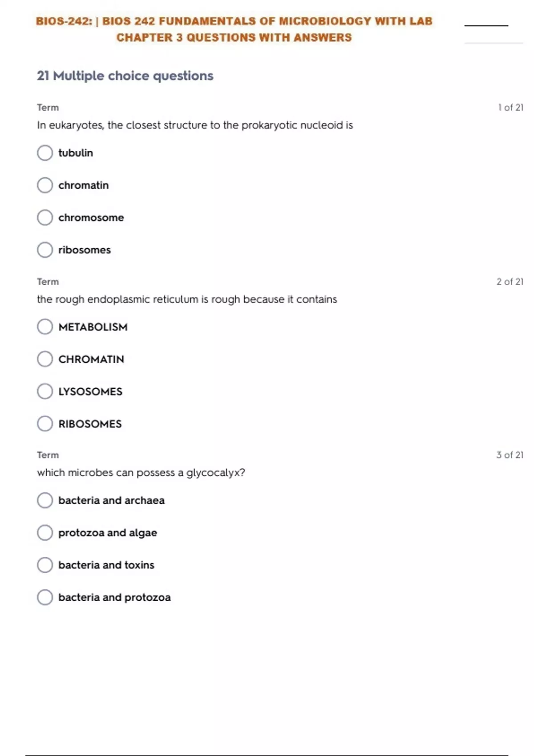
Task: Choose uppercase 'CHROMATIN' in question 2
Action: tap(45, 359)
